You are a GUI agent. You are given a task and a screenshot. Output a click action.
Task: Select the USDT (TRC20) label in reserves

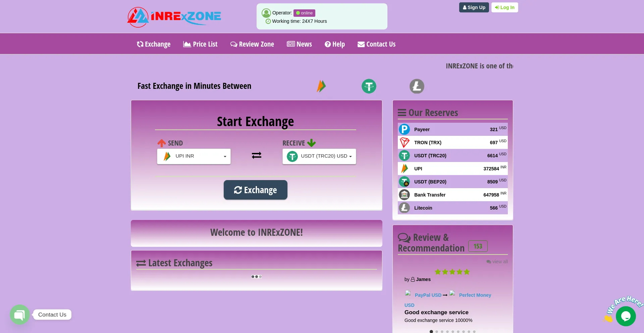tap(430, 156)
